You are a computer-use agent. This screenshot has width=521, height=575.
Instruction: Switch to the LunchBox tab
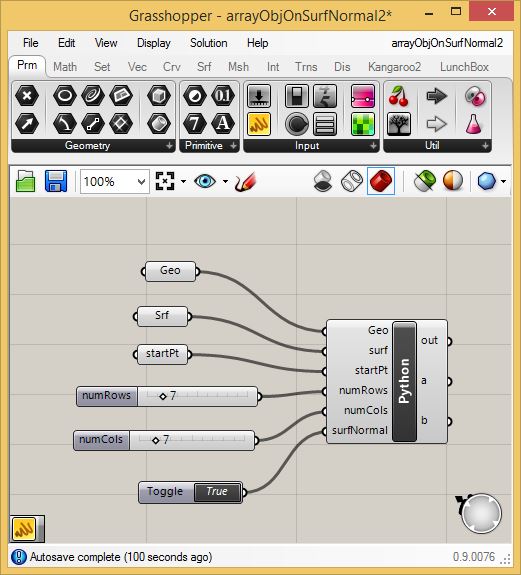click(x=464, y=67)
